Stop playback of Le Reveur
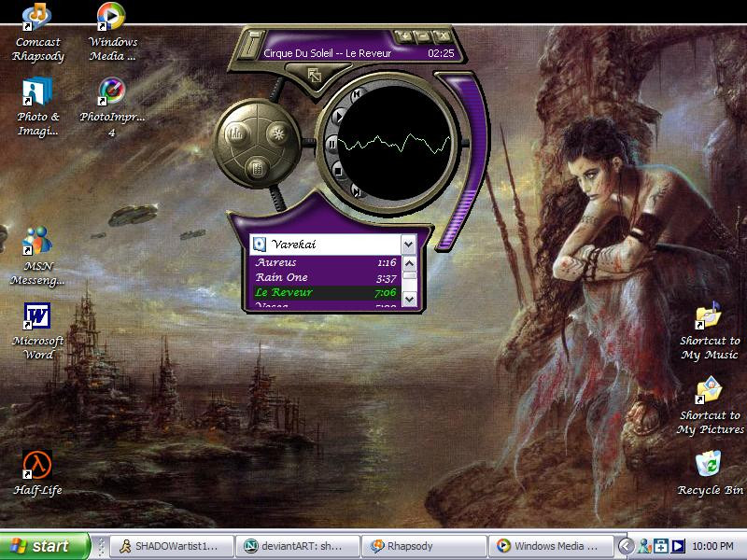This screenshot has height=560, width=747. 338,170
